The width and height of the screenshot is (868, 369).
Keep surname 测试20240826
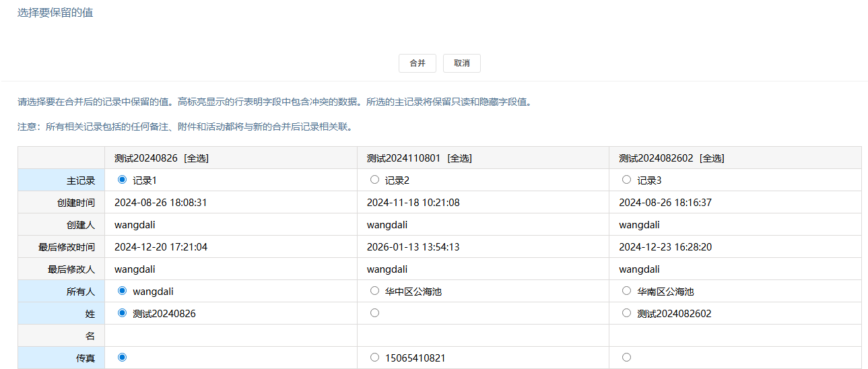point(122,313)
